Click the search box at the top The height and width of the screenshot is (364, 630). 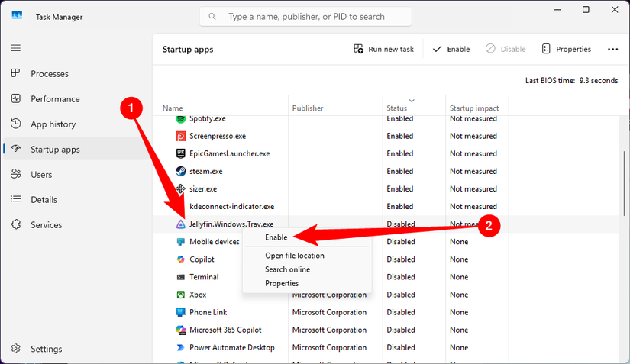[305, 16]
